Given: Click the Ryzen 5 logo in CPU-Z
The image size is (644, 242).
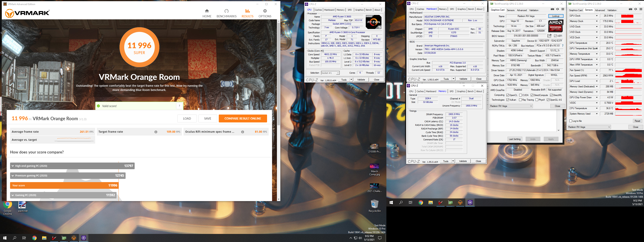Looking at the screenshot, I should coord(374,22).
